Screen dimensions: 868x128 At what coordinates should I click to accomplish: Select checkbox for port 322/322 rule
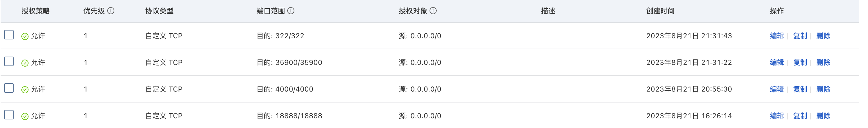(x=9, y=35)
